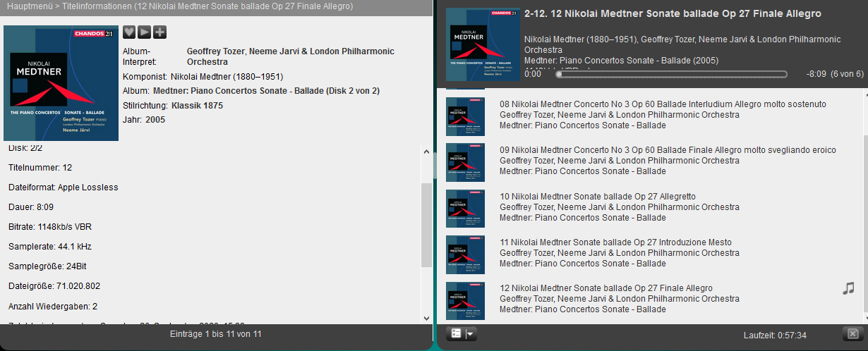Click the Disk: 2/2 entry
Viewport: 868px width, 351px height.
click(25, 149)
